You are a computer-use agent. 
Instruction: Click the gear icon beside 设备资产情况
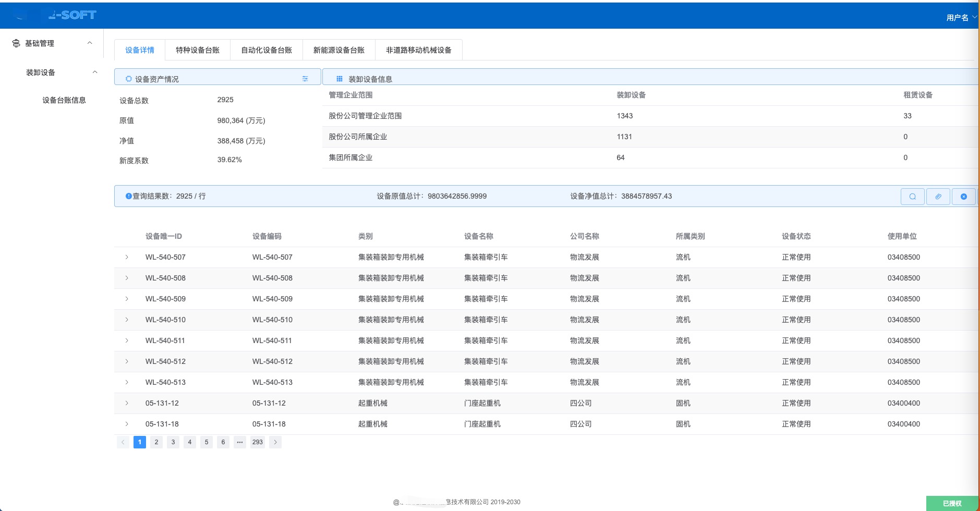[x=128, y=79]
